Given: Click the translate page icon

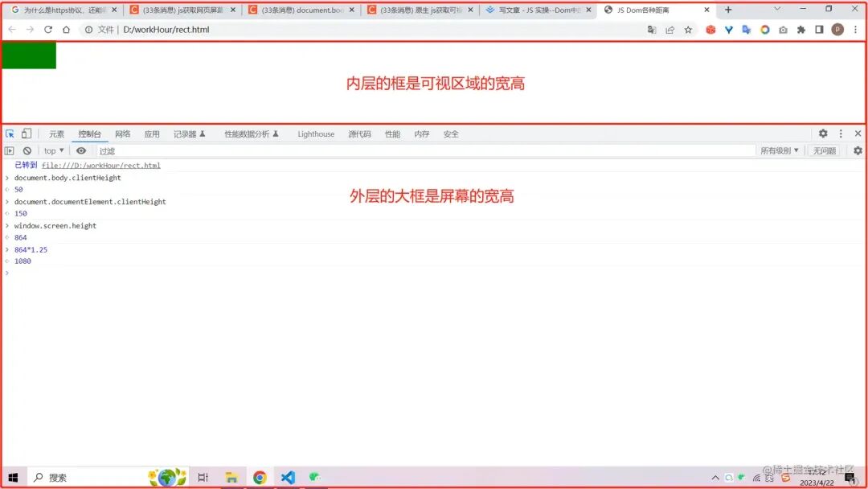Looking at the screenshot, I should click(x=652, y=29).
